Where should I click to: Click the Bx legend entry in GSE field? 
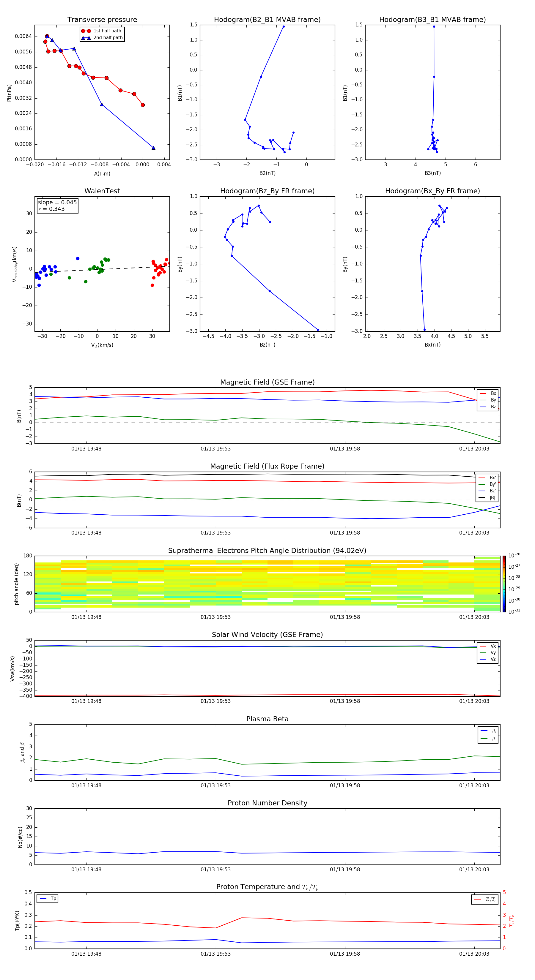(x=488, y=393)
